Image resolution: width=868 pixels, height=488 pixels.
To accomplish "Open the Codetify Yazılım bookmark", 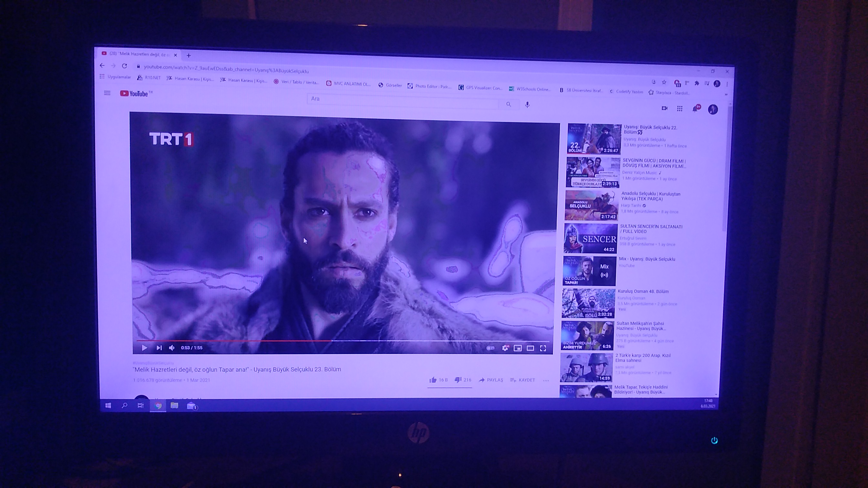I will tap(626, 92).
